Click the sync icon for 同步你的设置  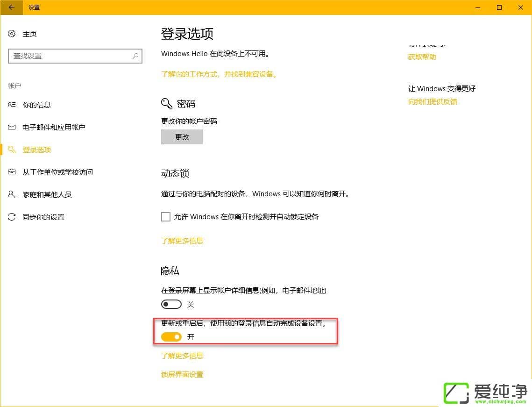[12, 216]
